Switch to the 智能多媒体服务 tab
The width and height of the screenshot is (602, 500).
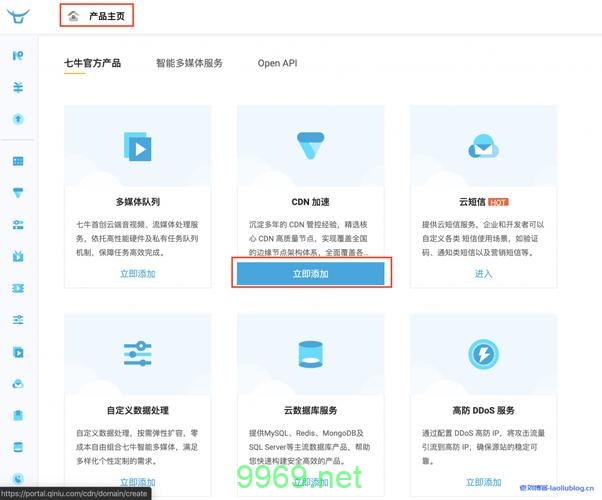click(189, 63)
